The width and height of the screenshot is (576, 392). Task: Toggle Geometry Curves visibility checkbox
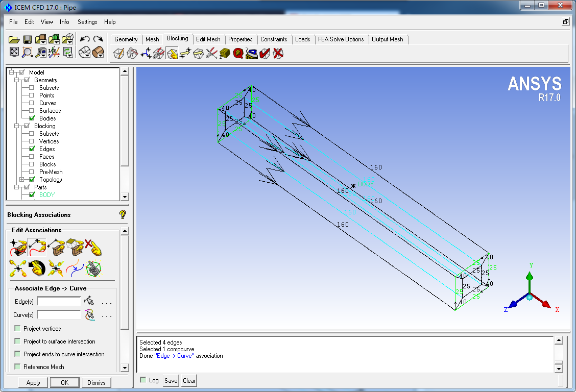(x=32, y=103)
